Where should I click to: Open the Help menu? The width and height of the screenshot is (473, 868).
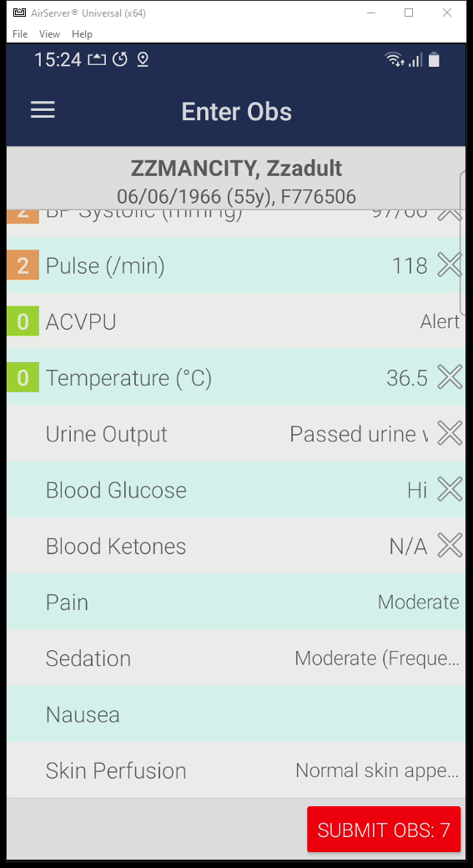click(x=82, y=33)
